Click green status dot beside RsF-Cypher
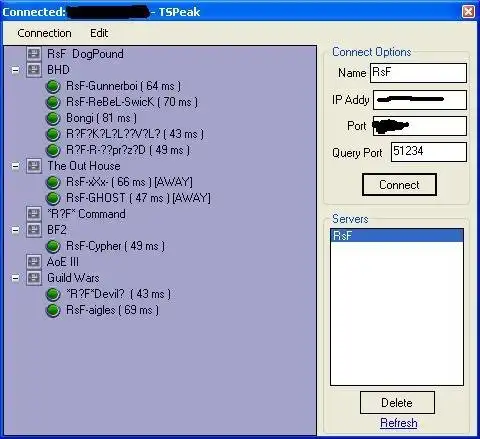 53,246
